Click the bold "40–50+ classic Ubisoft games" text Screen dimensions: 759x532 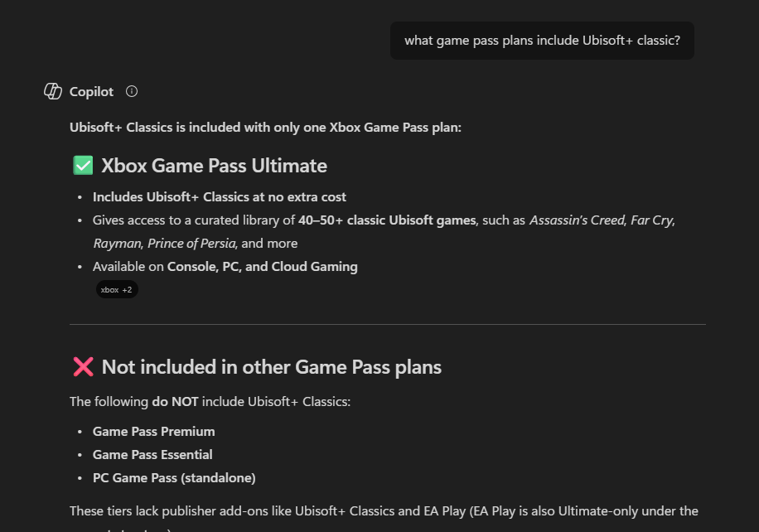click(x=387, y=220)
